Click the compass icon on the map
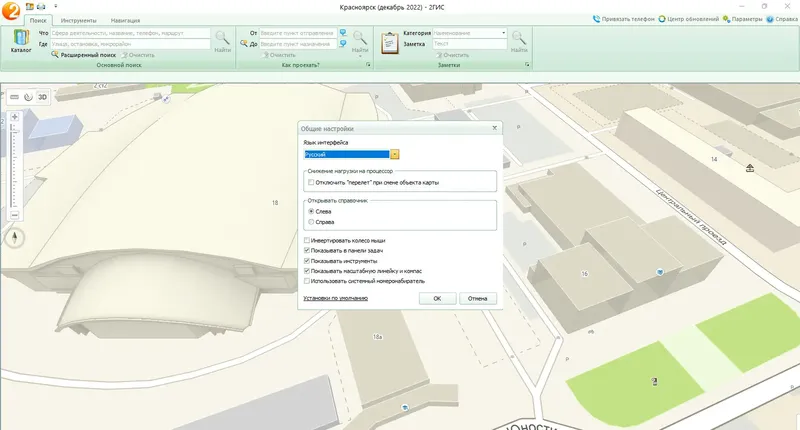800x430 pixels. [15, 237]
